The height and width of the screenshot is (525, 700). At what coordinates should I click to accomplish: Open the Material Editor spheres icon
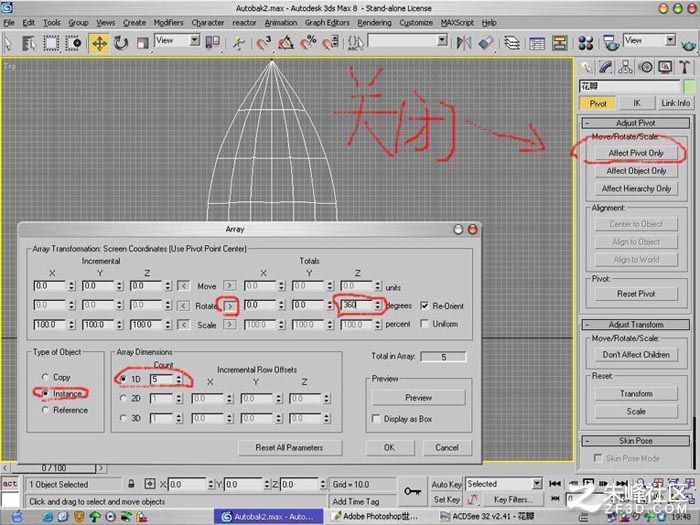(x=585, y=43)
